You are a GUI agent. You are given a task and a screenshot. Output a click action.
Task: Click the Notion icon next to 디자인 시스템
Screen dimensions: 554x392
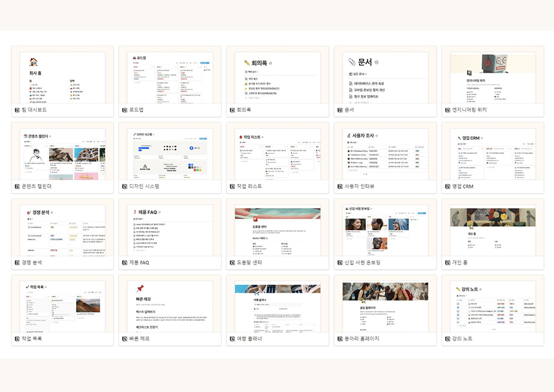(125, 186)
